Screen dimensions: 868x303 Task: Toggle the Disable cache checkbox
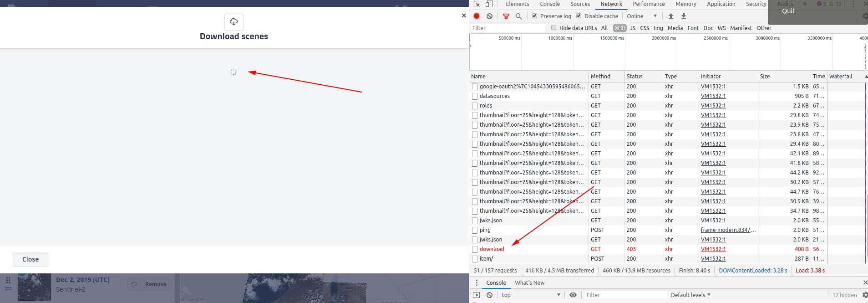pos(579,16)
